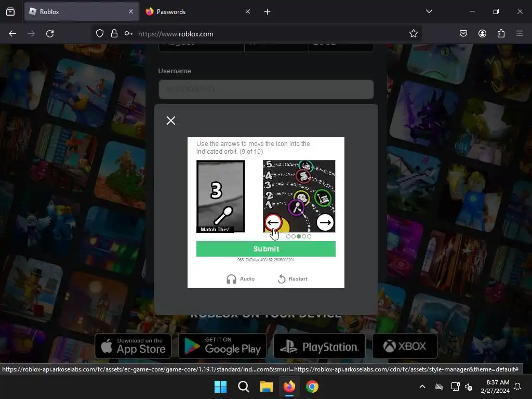View site security lock information
This screenshot has width=532, height=399.
pos(114,34)
